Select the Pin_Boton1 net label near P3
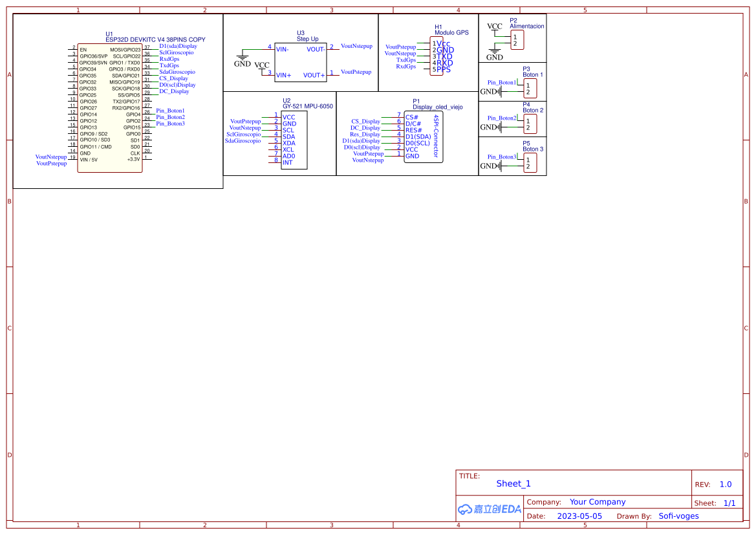756x535 pixels. click(501, 83)
